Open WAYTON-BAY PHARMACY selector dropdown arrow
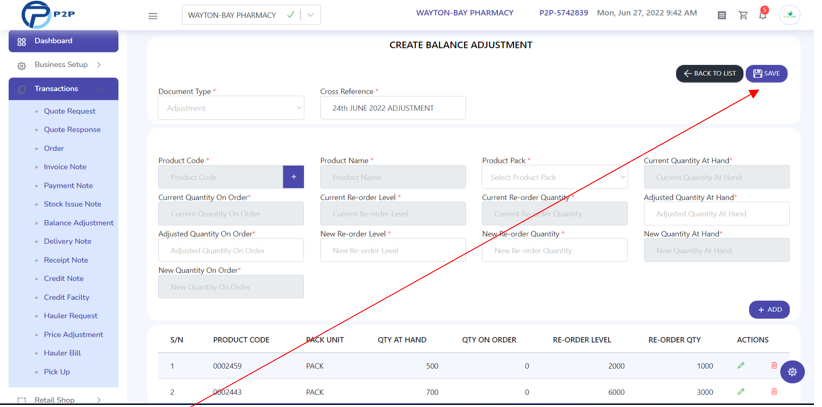822x407 pixels. 310,15
